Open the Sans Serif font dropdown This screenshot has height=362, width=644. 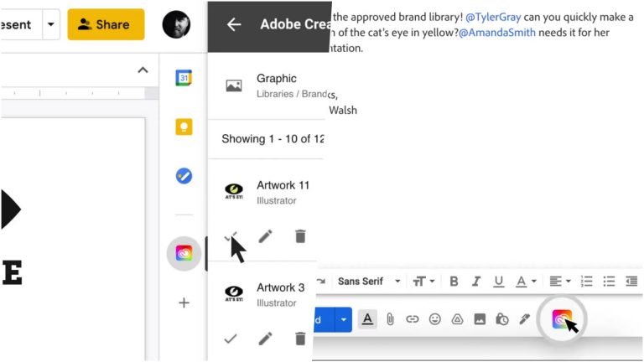click(x=368, y=282)
